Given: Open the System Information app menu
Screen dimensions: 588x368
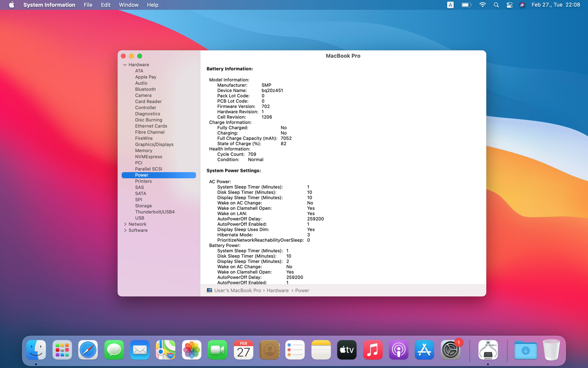Looking at the screenshot, I should pyautogui.click(x=49, y=5).
